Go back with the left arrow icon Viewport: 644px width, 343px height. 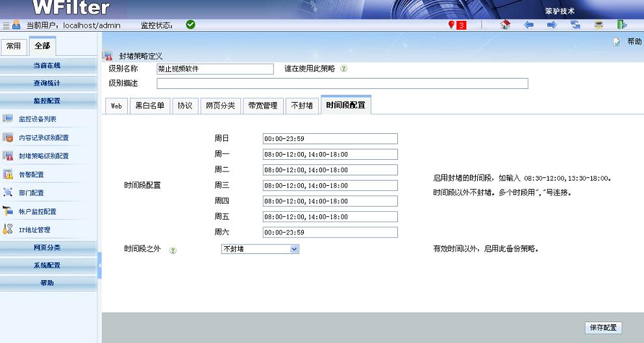tap(528, 25)
